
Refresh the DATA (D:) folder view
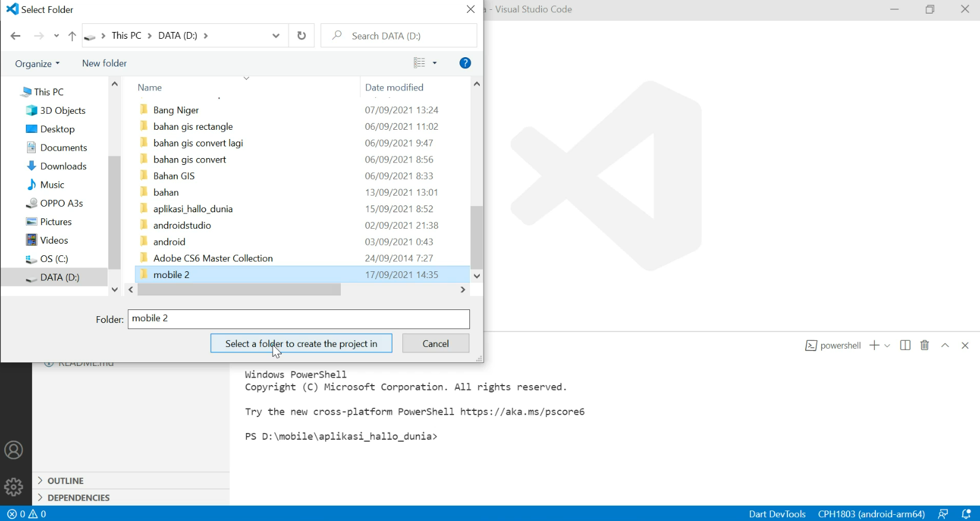tap(301, 36)
